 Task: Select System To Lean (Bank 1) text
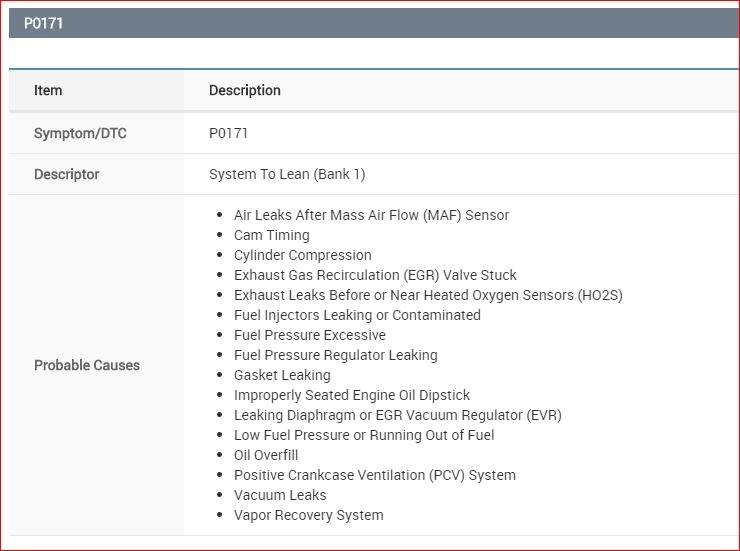point(287,174)
